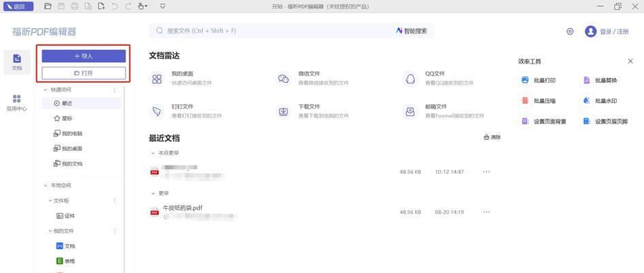
Task: Collapse the 本月更早 group
Action: [x=153, y=153]
